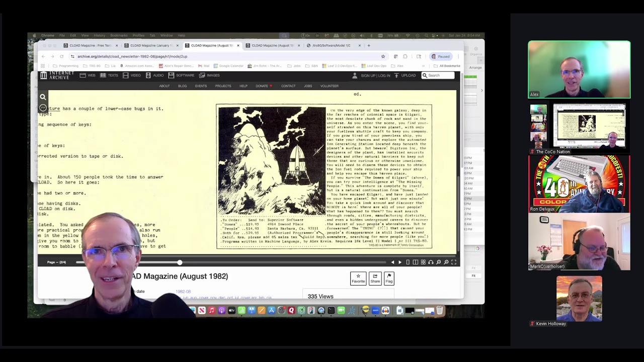The height and width of the screenshot is (362, 644).
Task: Open the Bookmarks menu in macOS menu bar
Action: click(x=119, y=35)
